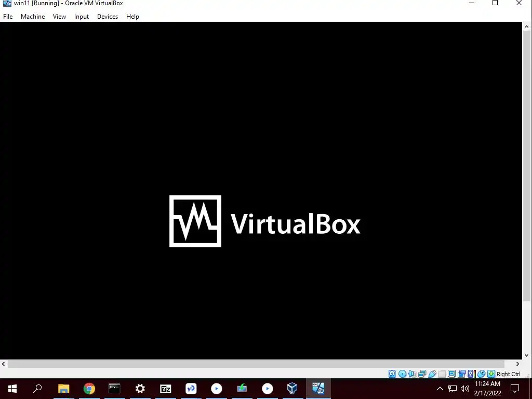
Task: Select the running win11 VM taskbar icon
Action: click(x=318, y=389)
